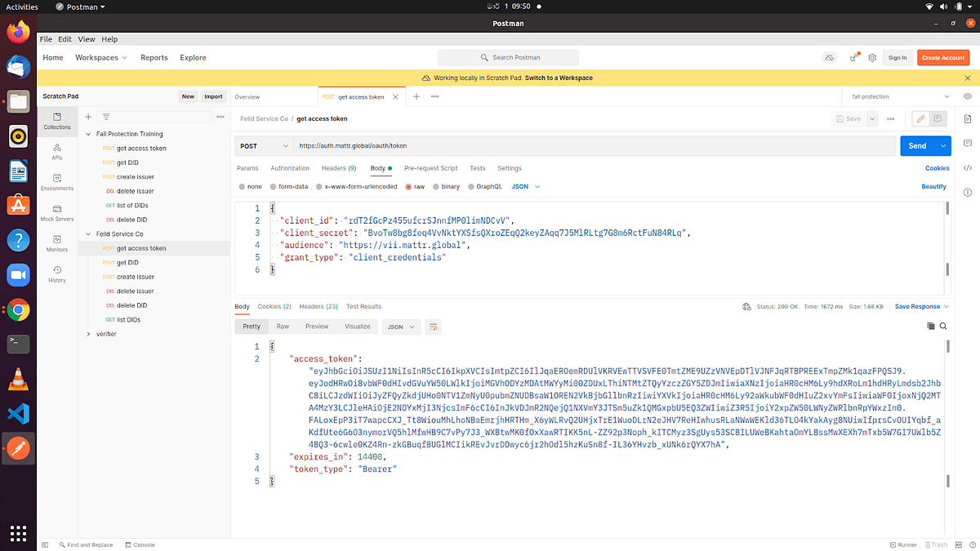Open the fall protection environment dropdown

tap(901, 96)
